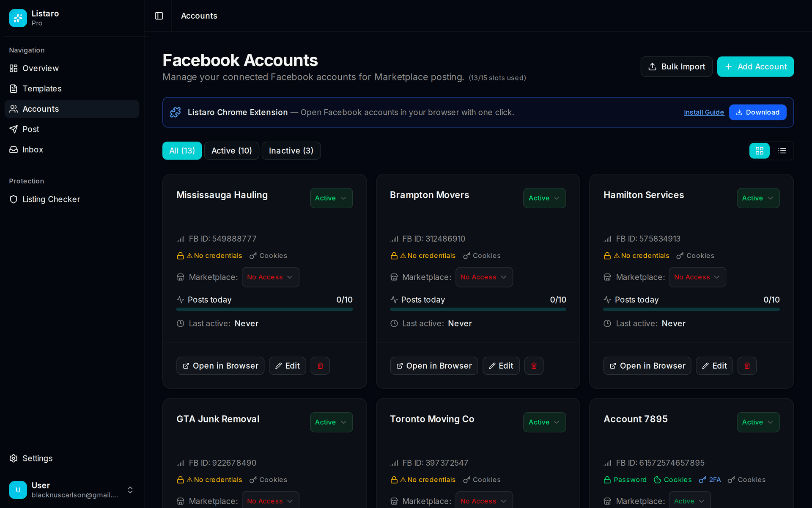
Task: Toggle Marketplace access for Toronto Moving Co
Action: click(x=484, y=501)
